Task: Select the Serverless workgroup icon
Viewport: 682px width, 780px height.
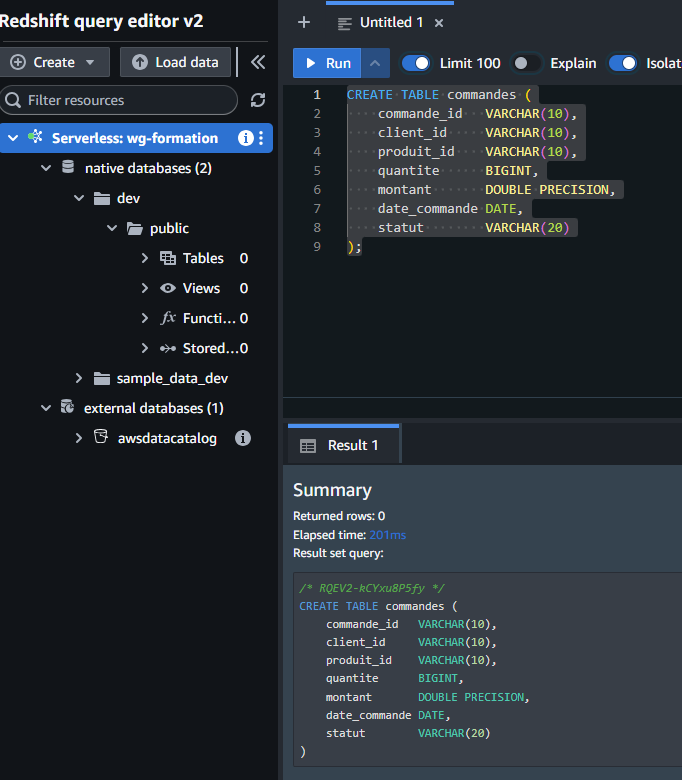Action: pyautogui.click(x=35, y=136)
